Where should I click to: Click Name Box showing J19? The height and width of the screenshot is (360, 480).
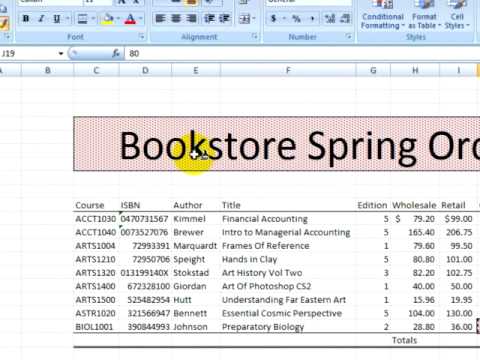(28, 53)
